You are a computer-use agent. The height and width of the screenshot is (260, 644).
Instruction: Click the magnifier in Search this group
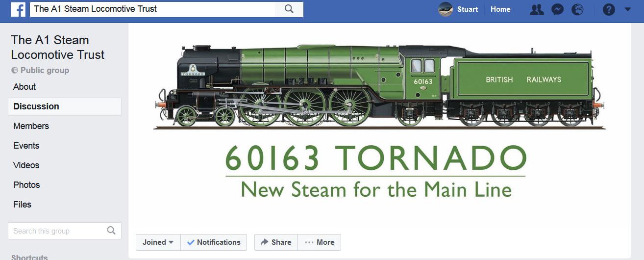coord(111,231)
